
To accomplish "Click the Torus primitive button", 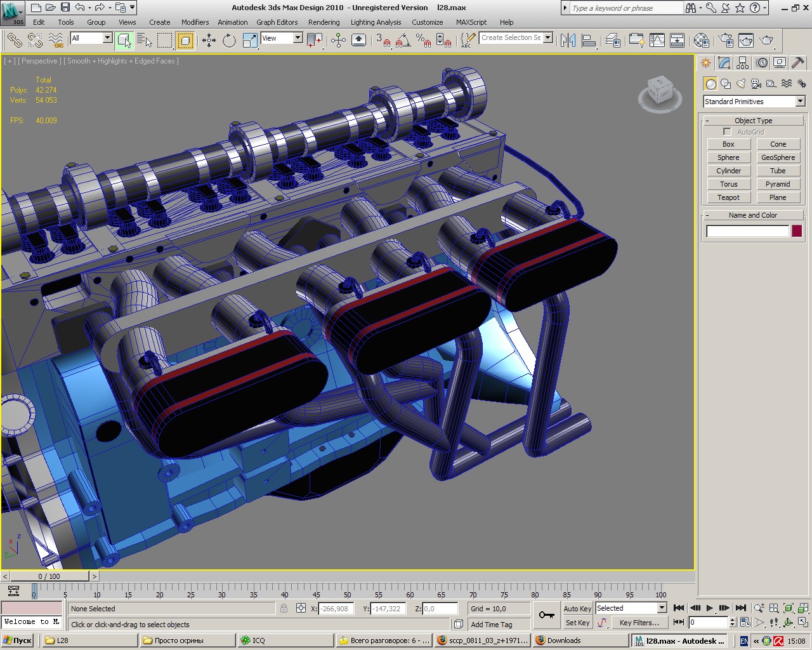I will coord(728,184).
